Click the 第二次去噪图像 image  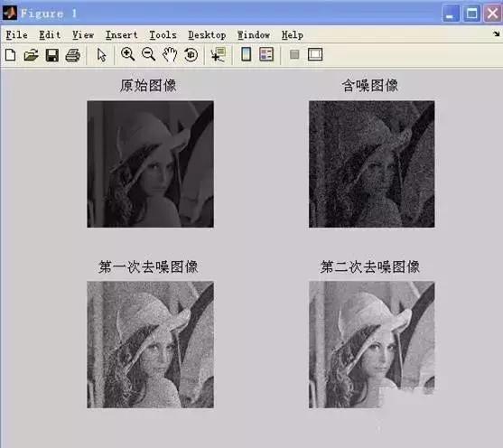371,344
